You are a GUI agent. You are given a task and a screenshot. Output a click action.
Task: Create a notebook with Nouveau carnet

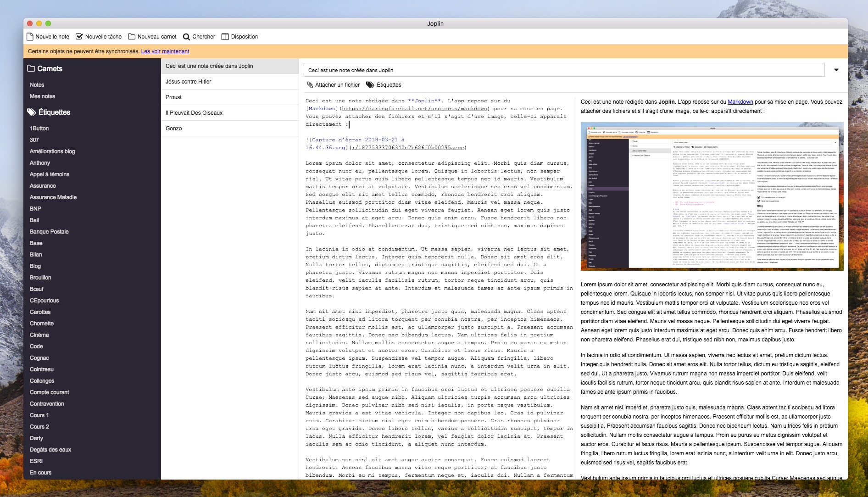152,37
